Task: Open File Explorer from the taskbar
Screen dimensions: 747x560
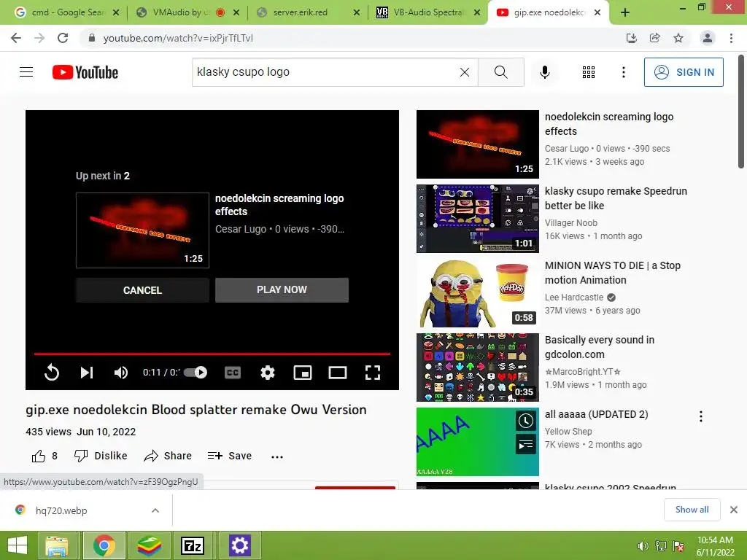Action: point(57,545)
